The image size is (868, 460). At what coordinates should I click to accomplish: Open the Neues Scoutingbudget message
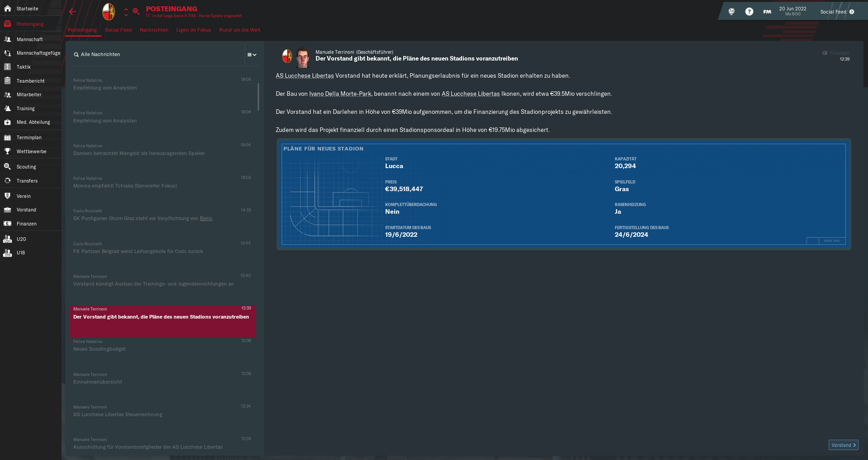162,346
